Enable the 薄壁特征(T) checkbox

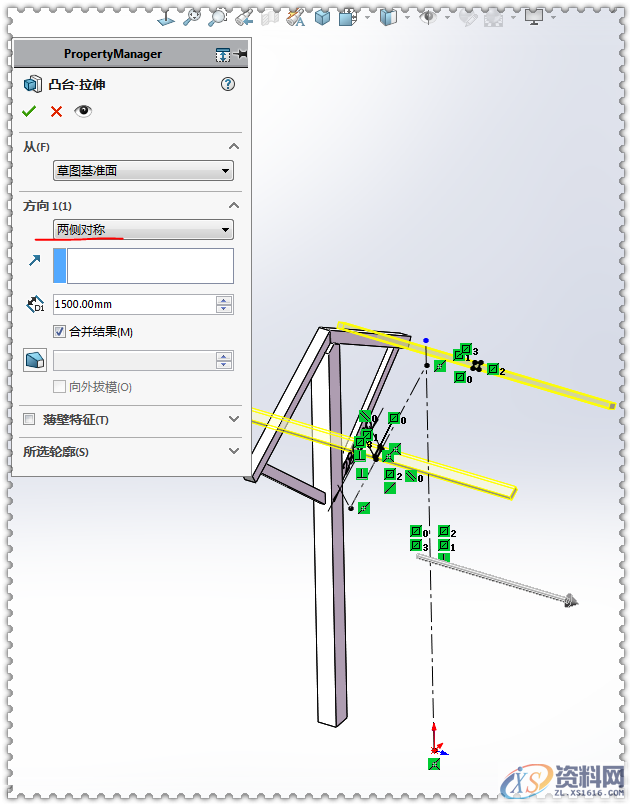click(x=29, y=419)
